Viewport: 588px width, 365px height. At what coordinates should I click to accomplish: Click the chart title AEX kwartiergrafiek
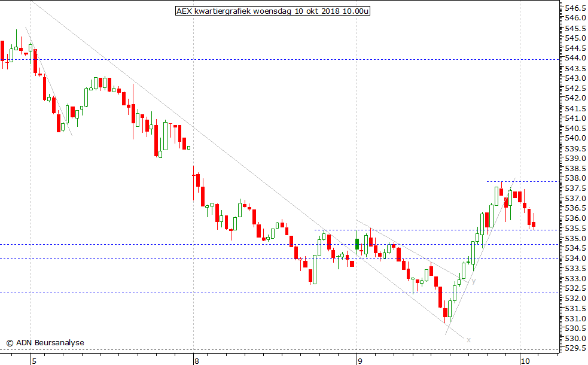pyautogui.click(x=273, y=11)
